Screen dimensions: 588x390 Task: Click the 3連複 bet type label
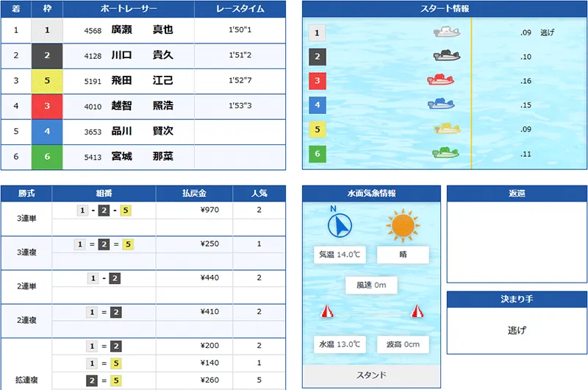(26, 252)
